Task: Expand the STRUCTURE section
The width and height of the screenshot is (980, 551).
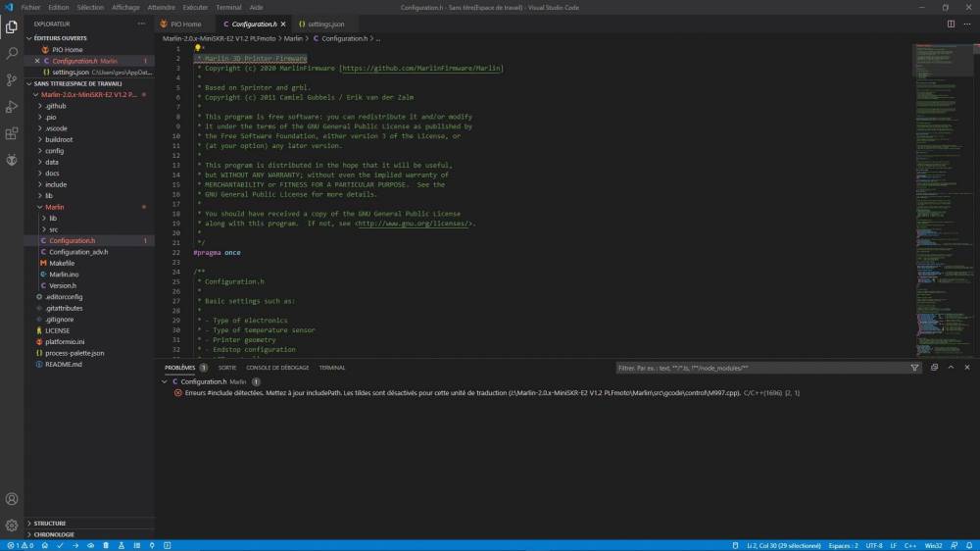Action: point(28,523)
